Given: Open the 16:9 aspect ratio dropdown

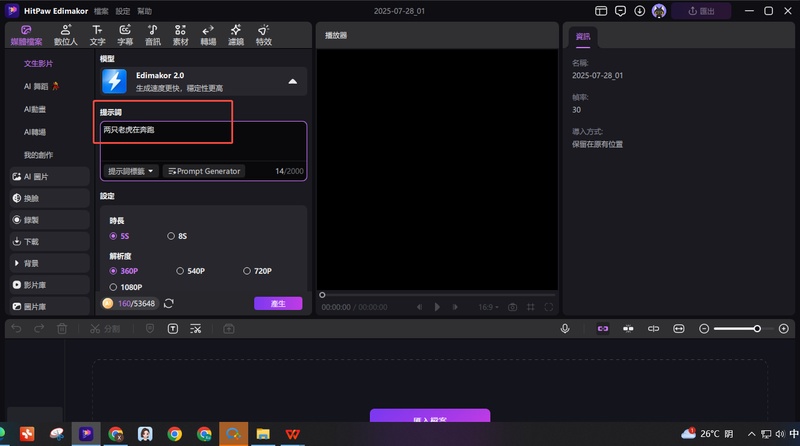Looking at the screenshot, I should 488,307.
